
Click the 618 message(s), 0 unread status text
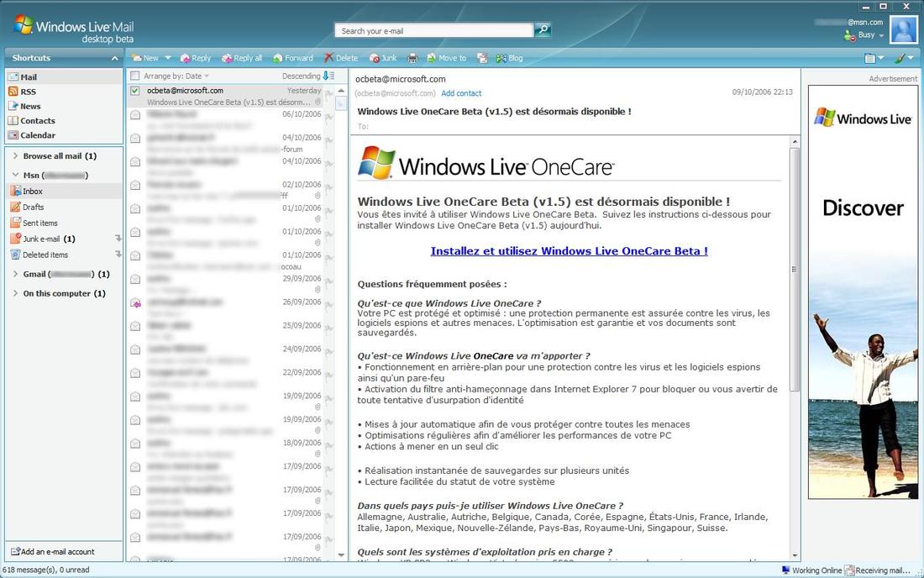(46, 570)
